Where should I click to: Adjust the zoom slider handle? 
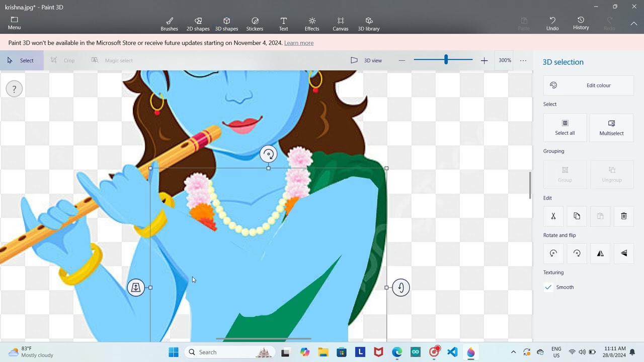click(x=446, y=60)
